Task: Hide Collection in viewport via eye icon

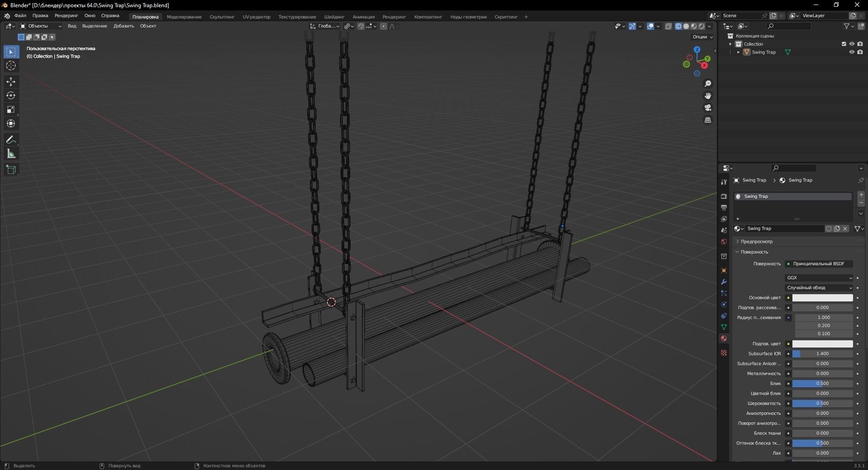Action: [x=852, y=44]
